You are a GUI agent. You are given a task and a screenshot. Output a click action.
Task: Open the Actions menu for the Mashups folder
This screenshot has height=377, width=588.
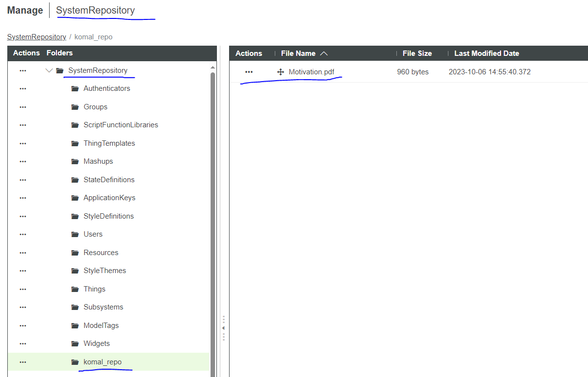pyautogui.click(x=22, y=161)
